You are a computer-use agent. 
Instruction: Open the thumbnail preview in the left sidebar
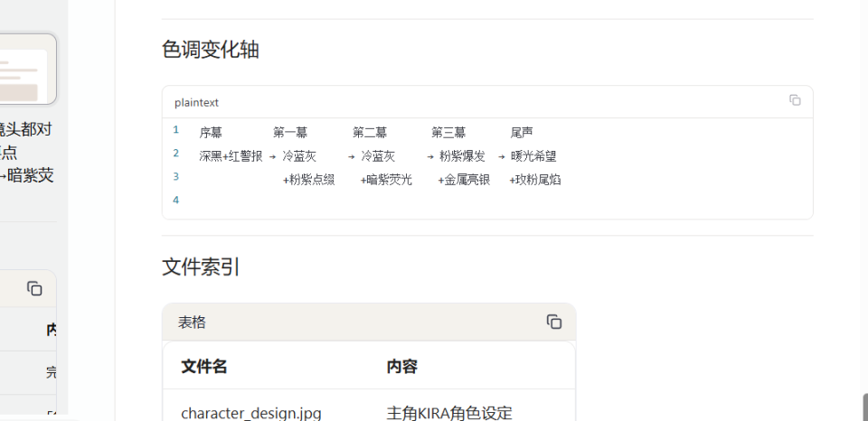[28, 70]
